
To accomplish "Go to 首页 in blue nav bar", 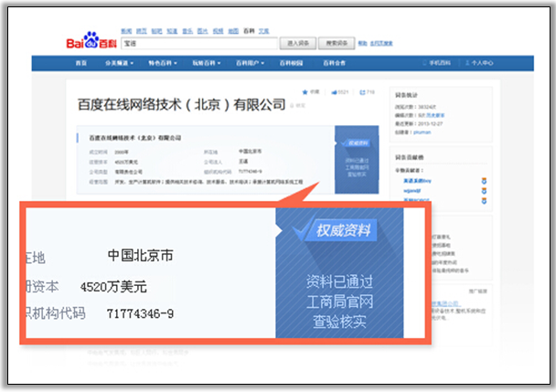I will [x=81, y=63].
